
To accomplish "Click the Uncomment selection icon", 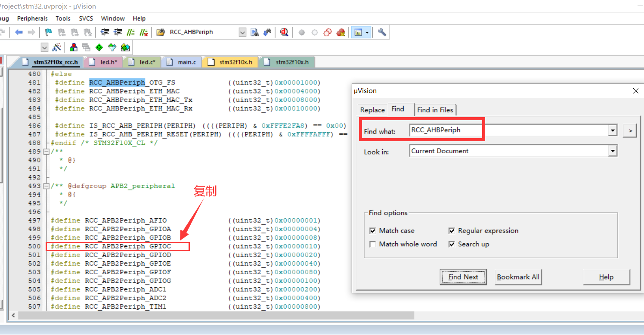I will (x=144, y=32).
